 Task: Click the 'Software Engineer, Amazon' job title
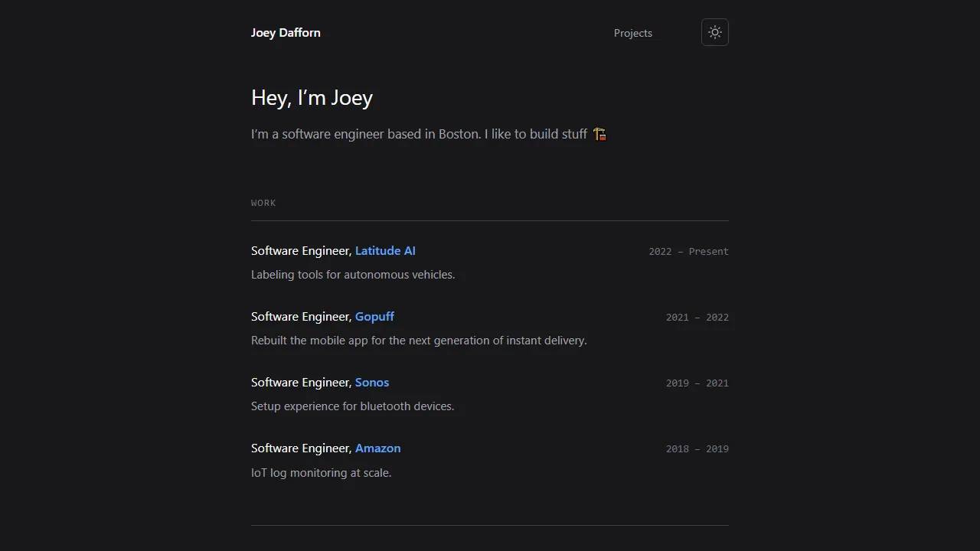[x=325, y=448]
